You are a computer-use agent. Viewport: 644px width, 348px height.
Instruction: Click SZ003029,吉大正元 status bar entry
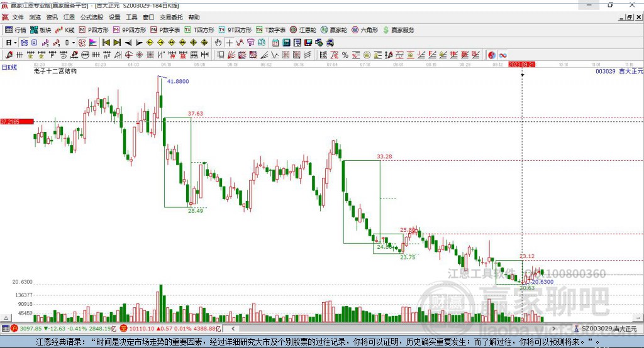click(606, 329)
